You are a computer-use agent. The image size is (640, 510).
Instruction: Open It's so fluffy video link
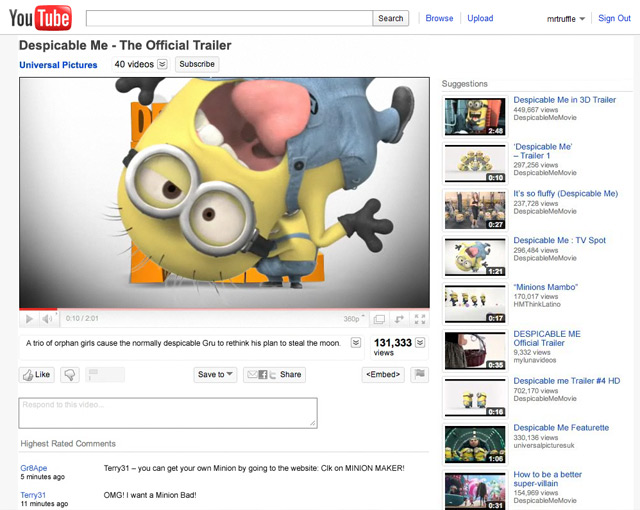566,193
